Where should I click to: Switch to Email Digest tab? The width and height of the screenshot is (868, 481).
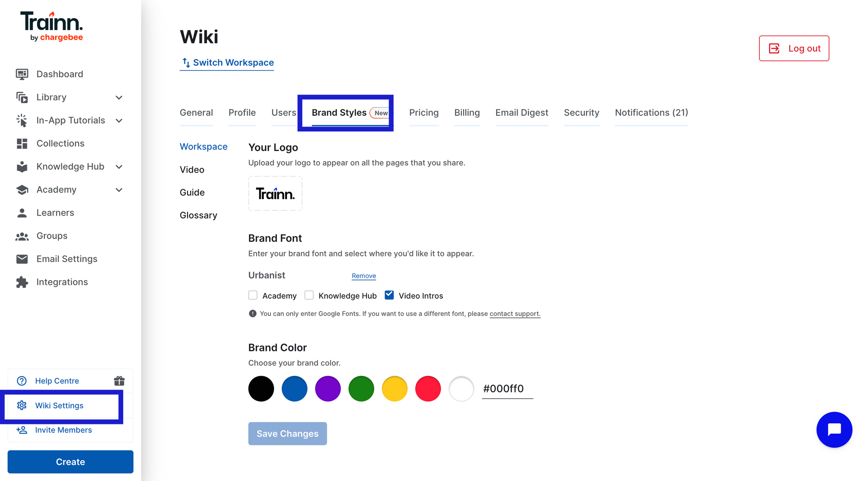(x=522, y=113)
